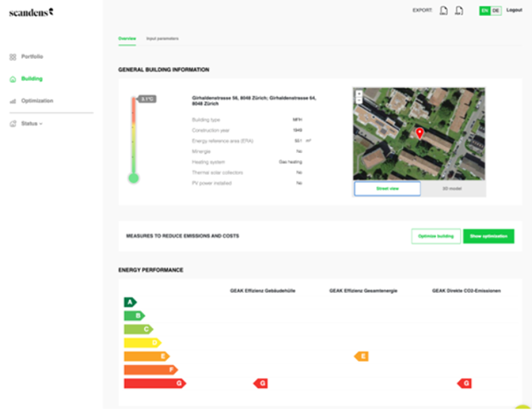Open the Overview tab
Image resolution: width=532 pixels, height=410 pixels.
[127, 39]
